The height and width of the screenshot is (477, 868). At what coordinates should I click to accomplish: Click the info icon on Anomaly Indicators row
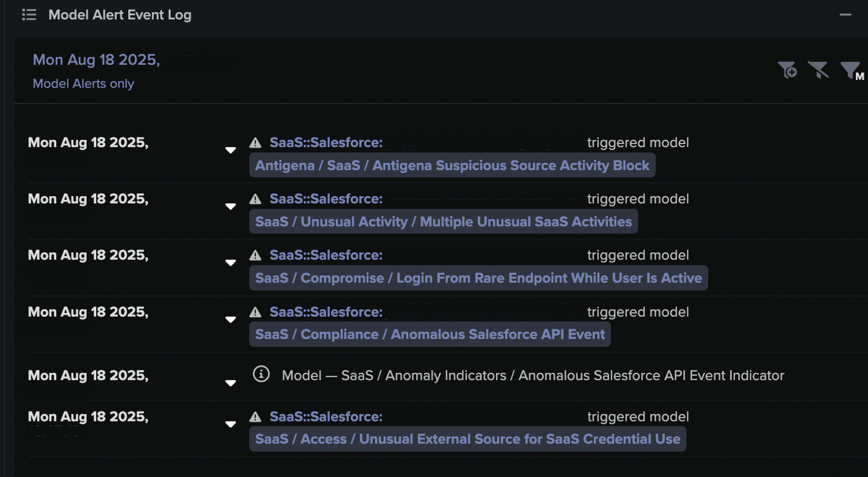[x=261, y=374]
